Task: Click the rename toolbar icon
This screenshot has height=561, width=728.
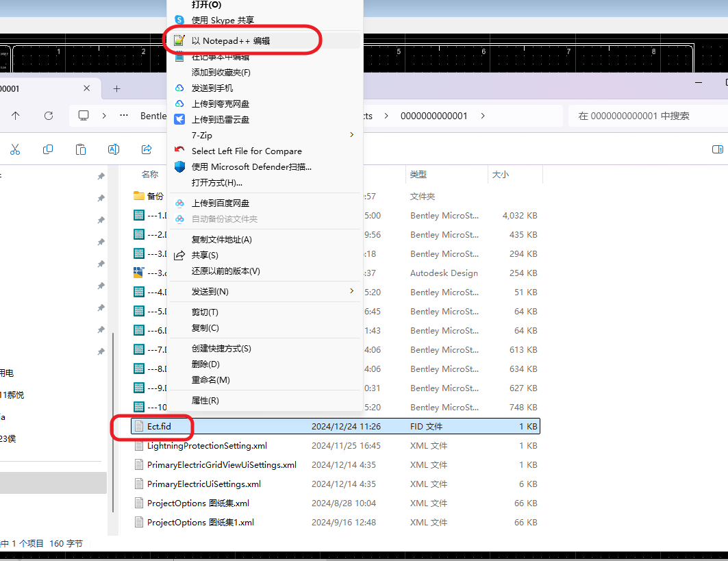Action: (x=114, y=149)
